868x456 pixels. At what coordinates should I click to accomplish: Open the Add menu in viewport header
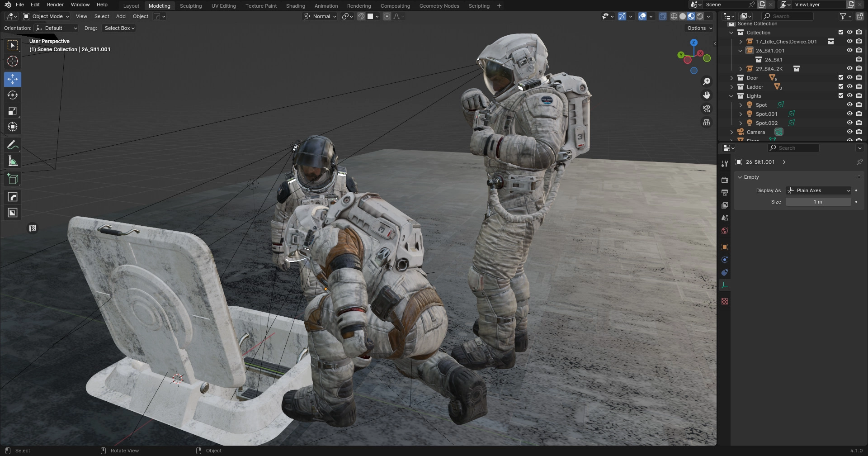pyautogui.click(x=121, y=16)
